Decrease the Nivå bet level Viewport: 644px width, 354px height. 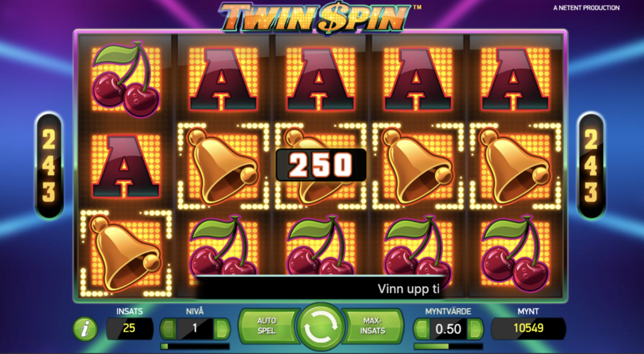click(x=167, y=329)
